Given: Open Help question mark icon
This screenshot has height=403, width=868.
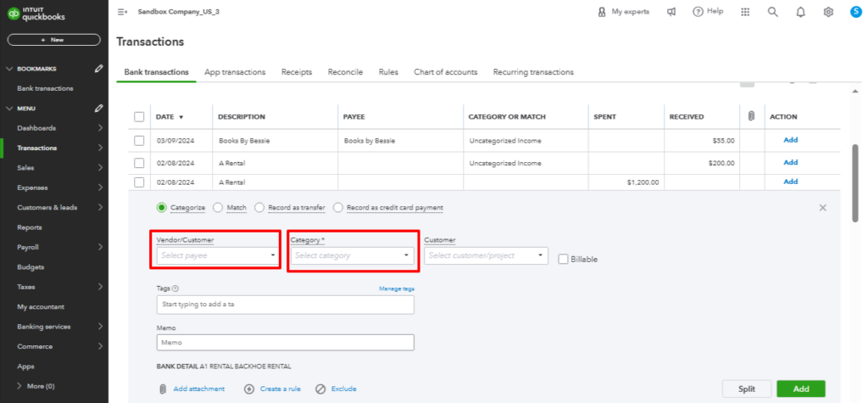Looking at the screenshot, I should 698,12.
